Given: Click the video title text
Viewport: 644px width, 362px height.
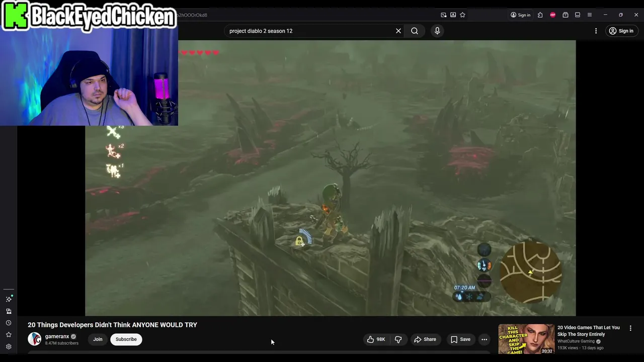Looking at the screenshot, I should point(112,325).
